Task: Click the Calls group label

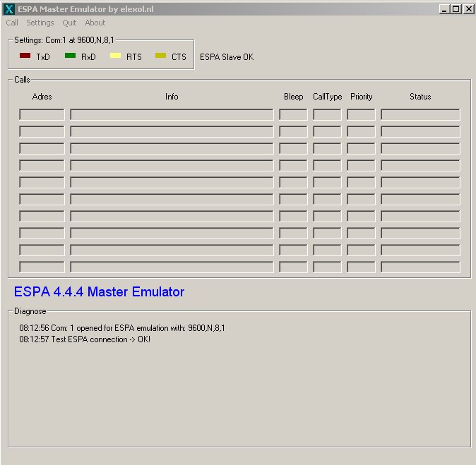Action: [x=22, y=80]
